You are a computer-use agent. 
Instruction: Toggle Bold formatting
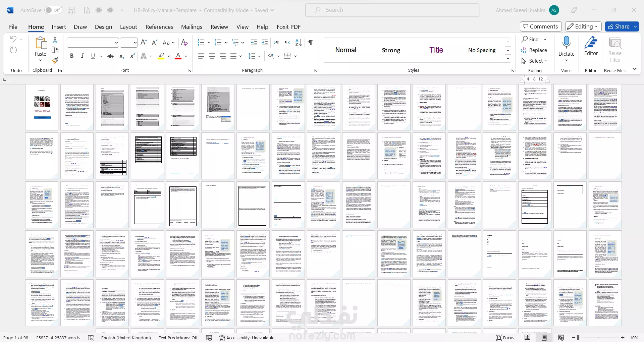point(72,56)
